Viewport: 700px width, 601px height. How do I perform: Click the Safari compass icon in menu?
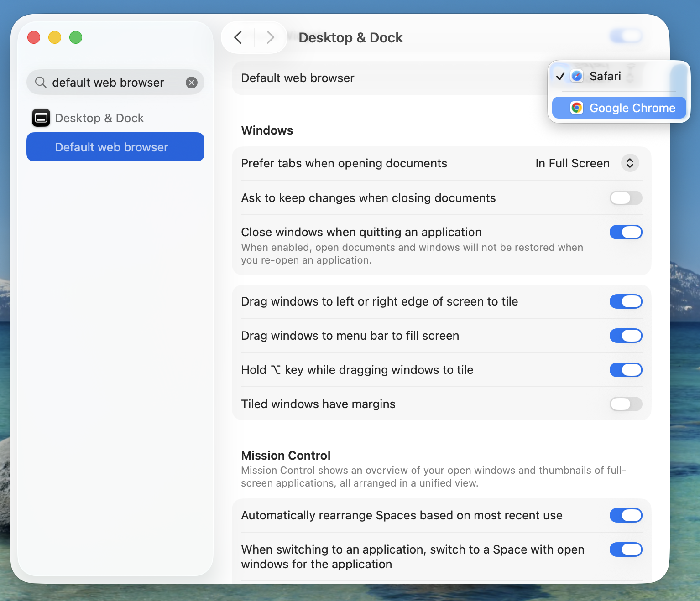pyautogui.click(x=577, y=76)
